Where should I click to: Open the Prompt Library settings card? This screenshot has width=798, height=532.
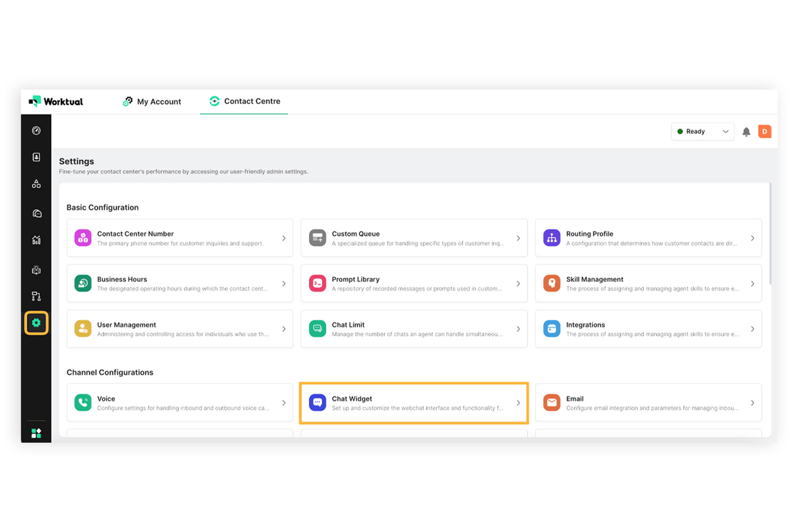point(414,284)
